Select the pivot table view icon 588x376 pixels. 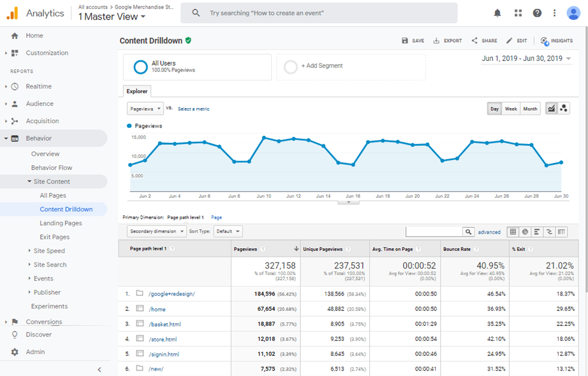coord(562,232)
